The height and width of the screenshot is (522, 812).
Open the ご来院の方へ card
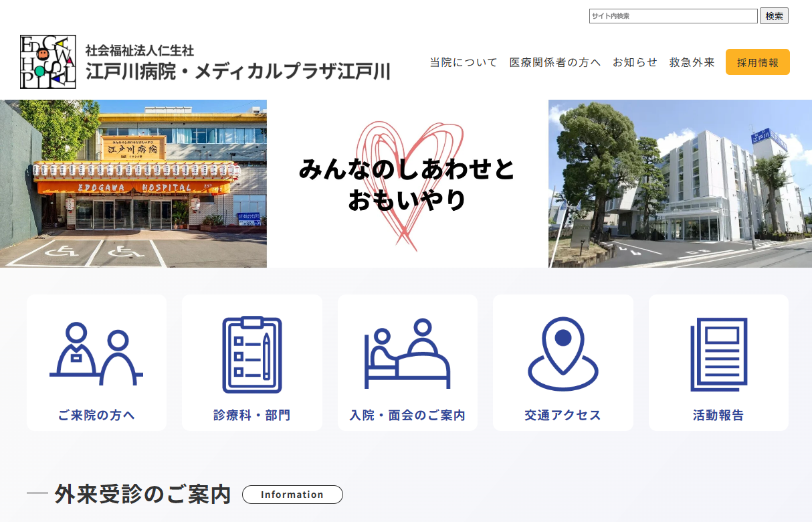pos(96,415)
